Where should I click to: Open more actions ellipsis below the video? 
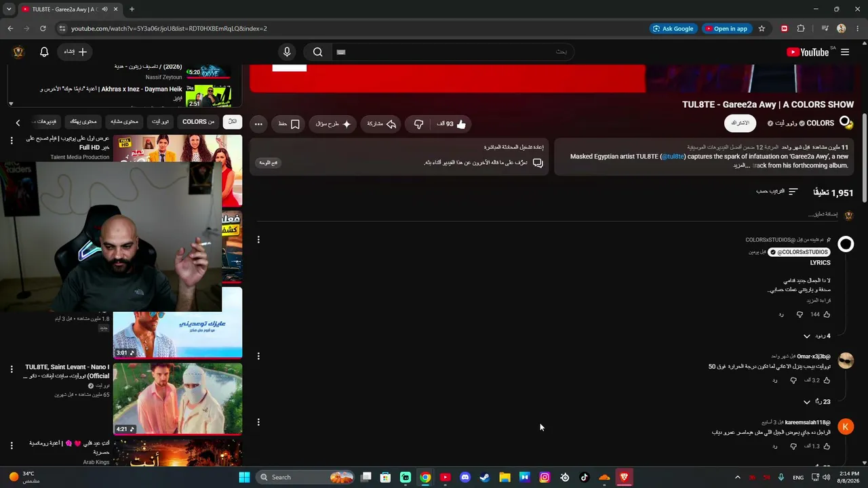[258, 124]
